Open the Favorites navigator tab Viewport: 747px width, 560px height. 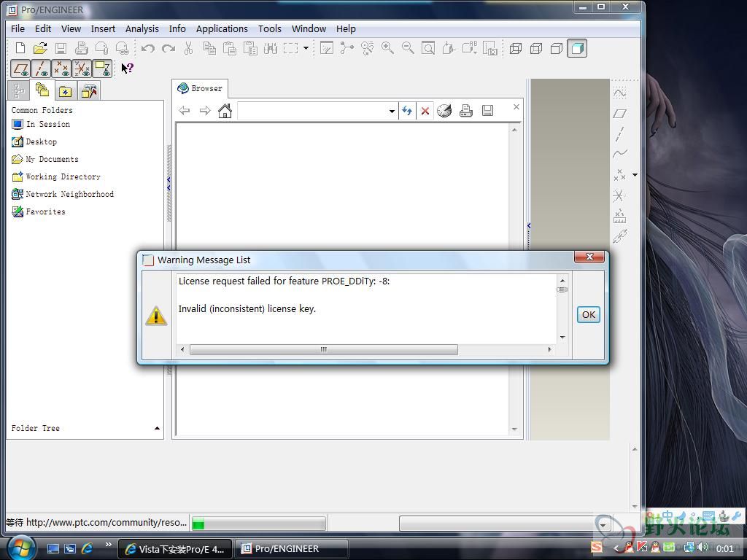pos(65,91)
